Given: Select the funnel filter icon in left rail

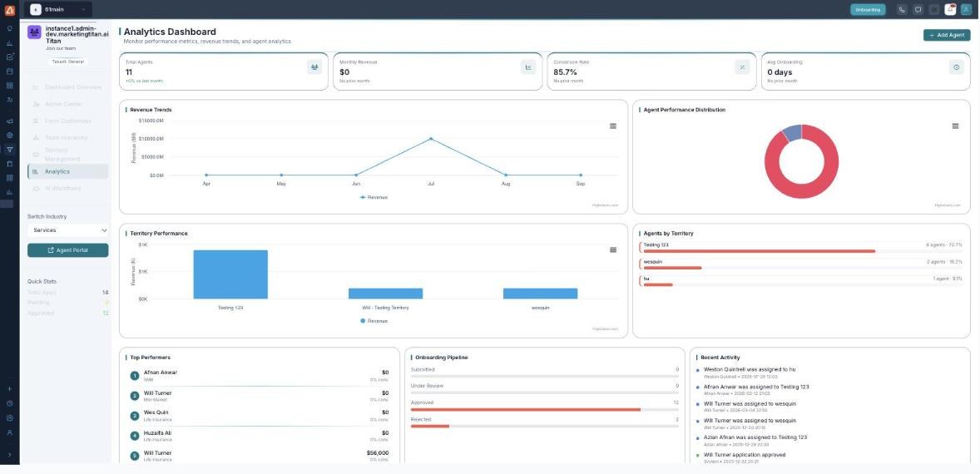Looking at the screenshot, I should pyautogui.click(x=9, y=150).
